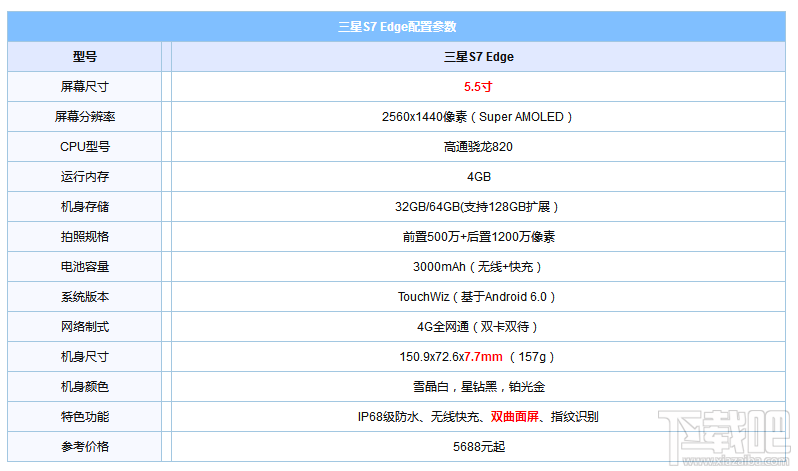Select the 电池容量 label
This screenshot has height=471, width=798.
[x=84, y=267]
